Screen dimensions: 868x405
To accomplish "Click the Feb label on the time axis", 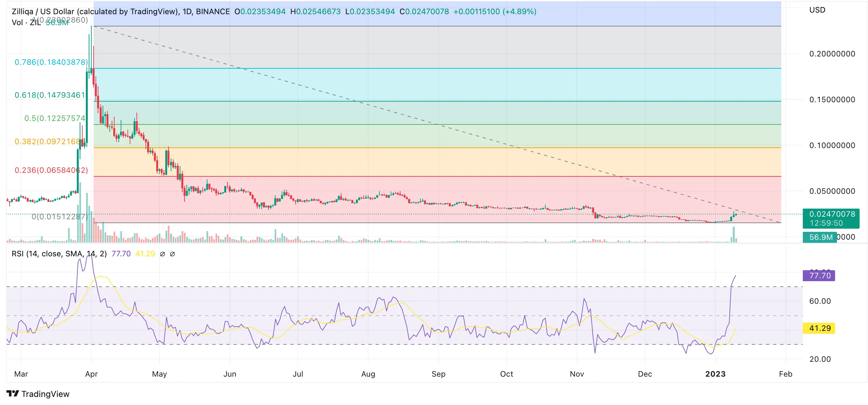I will click(x=785, y=374).
